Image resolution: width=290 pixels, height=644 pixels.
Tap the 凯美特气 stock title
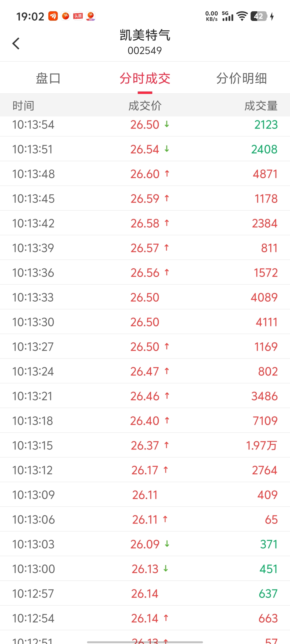pyautogui.click(x=145, y=35)
